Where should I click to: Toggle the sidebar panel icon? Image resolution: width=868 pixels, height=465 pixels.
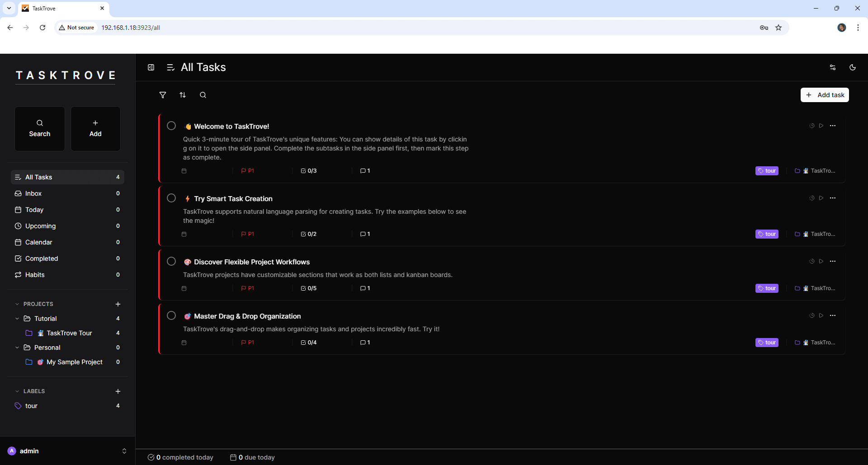tap(151, 67)
